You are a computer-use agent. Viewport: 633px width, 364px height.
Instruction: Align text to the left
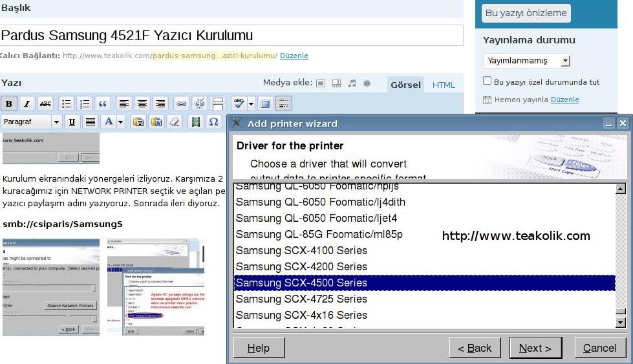(124, 103)
